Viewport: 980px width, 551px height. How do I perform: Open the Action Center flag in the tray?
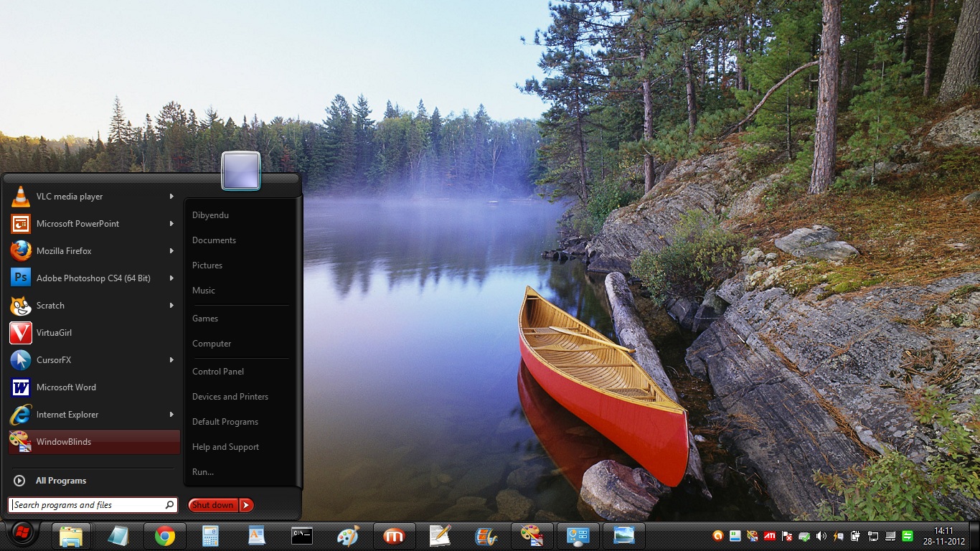[x=786, y=536]
